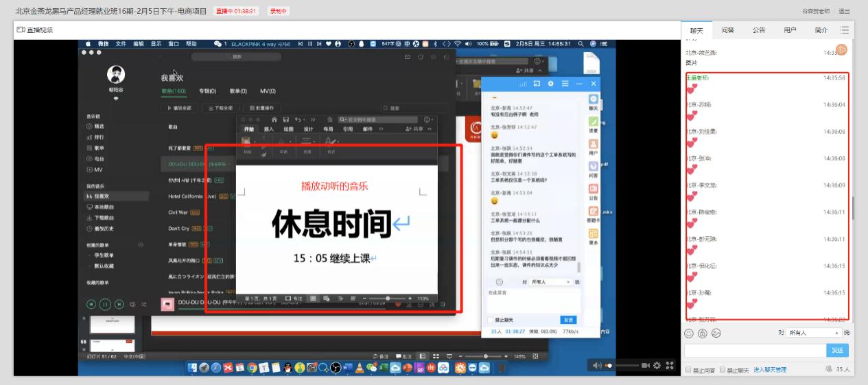Click the music player volume speaker icon
This screenshot has height=385, width=868.
coord(132,304)
